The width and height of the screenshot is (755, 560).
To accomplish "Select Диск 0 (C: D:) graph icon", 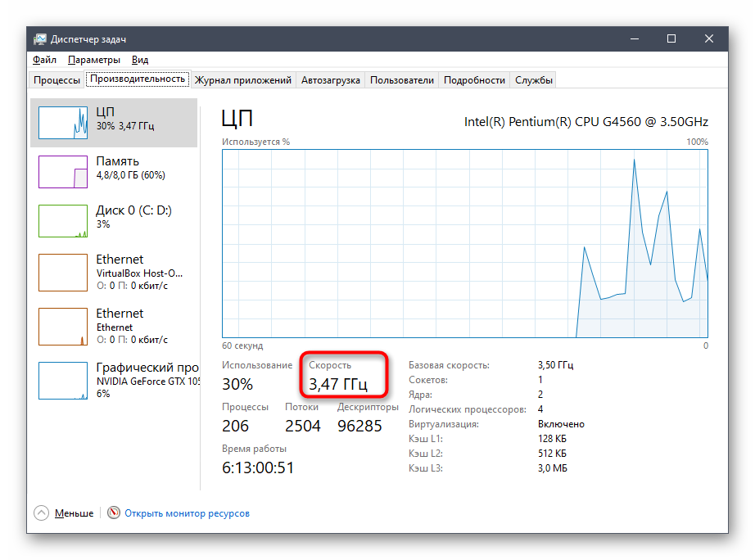I will coord(63,221).
